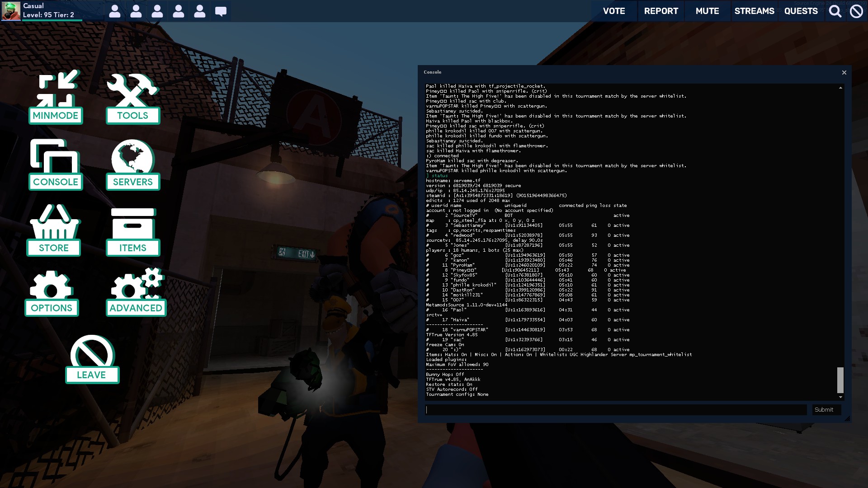868x488 pixels.
Task: Open the VOTE menu
Action: 614,11
